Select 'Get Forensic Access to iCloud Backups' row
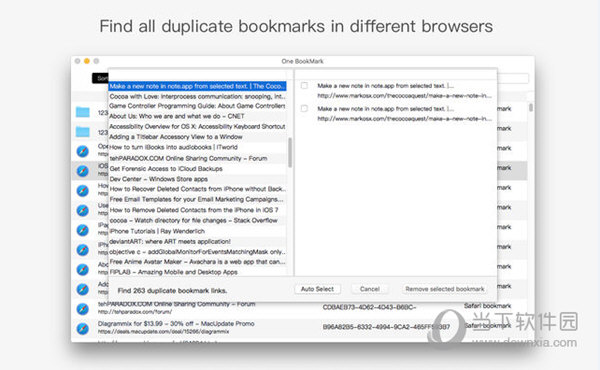The image size is (600, 370). tap(197, 168)
